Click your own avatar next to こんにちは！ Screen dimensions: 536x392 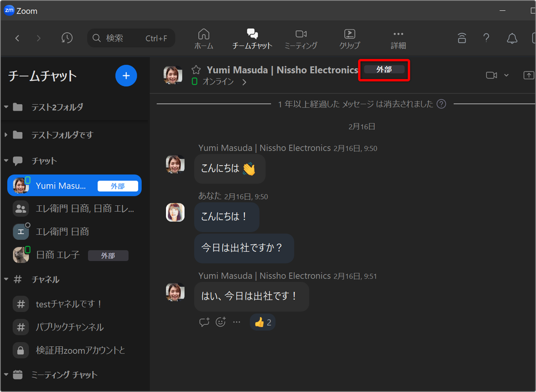[x=175, y=212]
